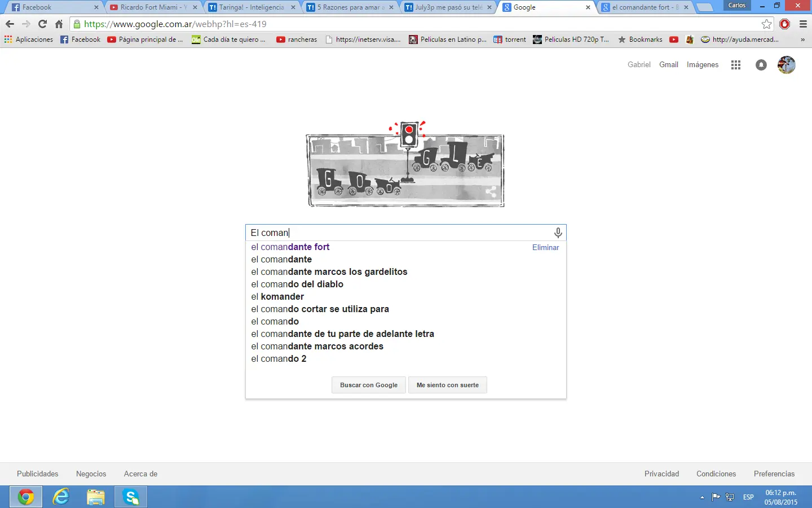This screenshot has height=508, width=812.
Task: Open the Gmail link
Action: point(669,65)
